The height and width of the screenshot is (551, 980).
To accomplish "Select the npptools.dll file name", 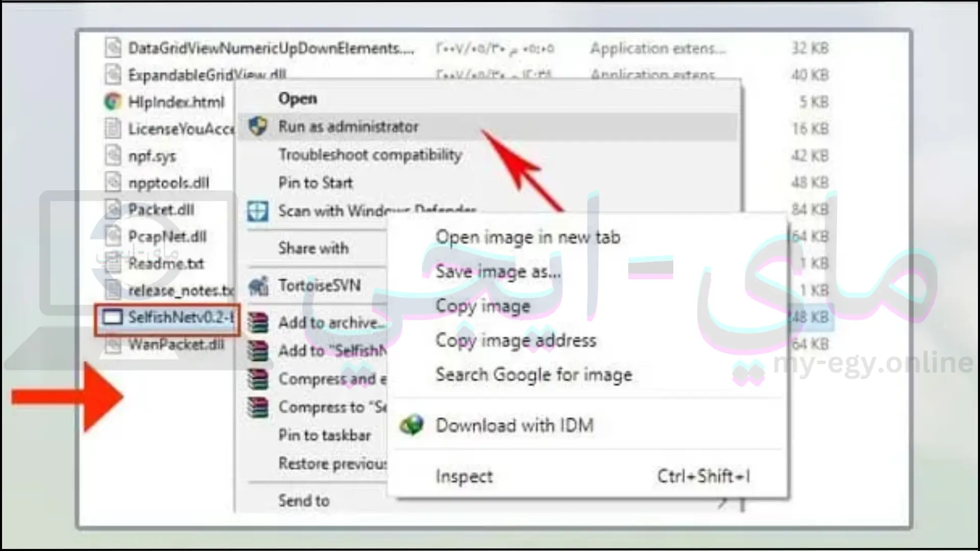I will point(168,183).
